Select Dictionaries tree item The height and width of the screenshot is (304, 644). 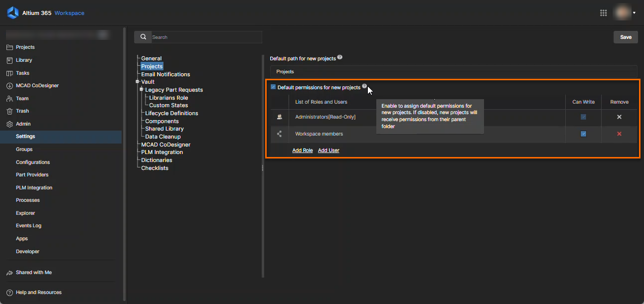[157, 160]
